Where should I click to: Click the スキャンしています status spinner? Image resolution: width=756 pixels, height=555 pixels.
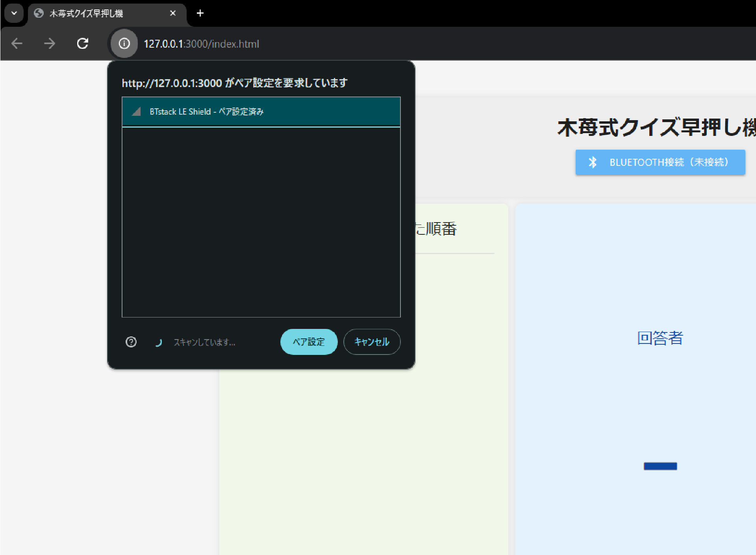pyautogui.click(x=159, y=342)
